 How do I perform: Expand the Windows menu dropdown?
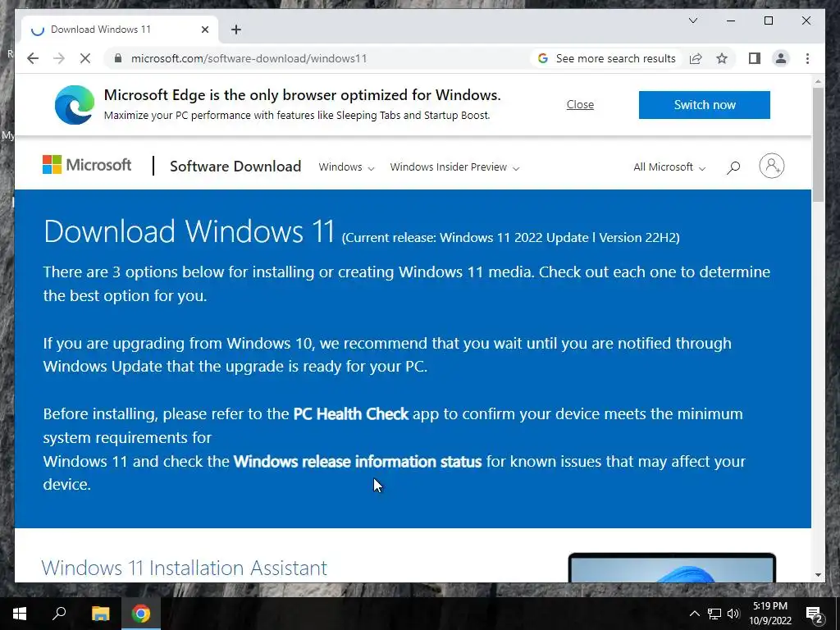pos(346,167)
